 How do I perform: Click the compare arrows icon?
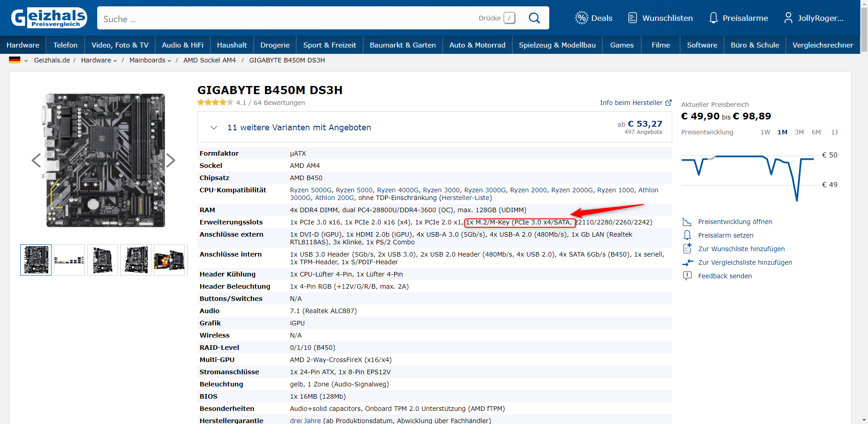click(x=687, y=262)
